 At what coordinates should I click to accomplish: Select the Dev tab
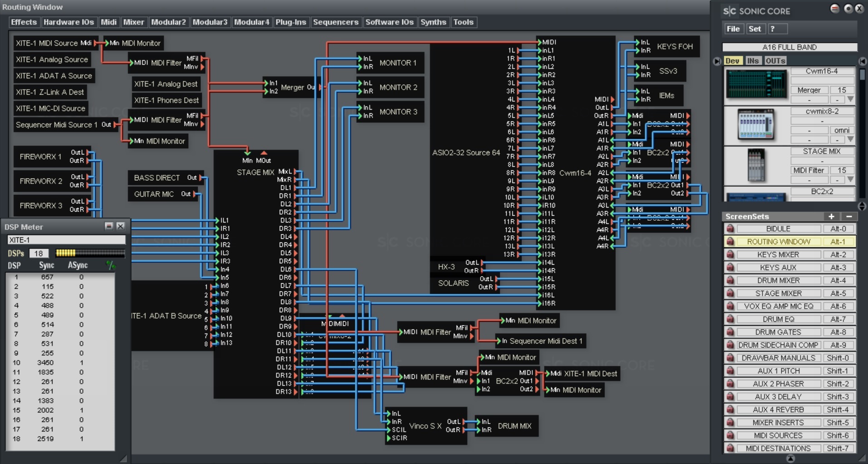pyautogui.click(x=732, y=61)
